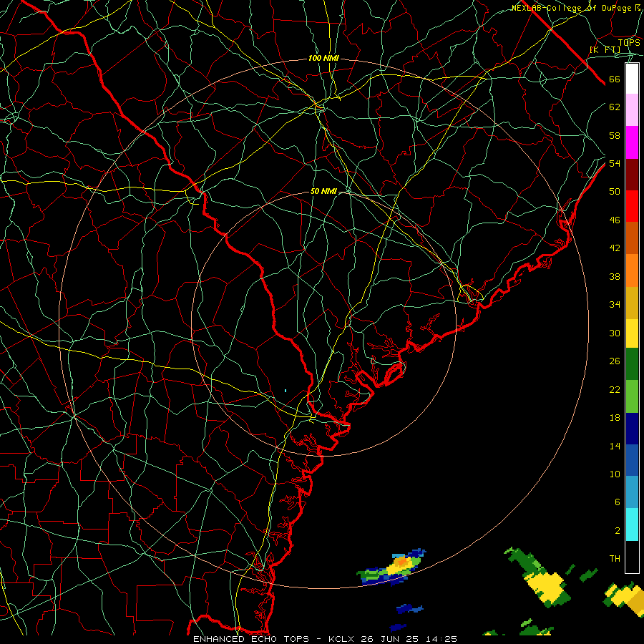644x644 pixels.
Task: Click the navy blue legend color band
Action: pos(632,429)
